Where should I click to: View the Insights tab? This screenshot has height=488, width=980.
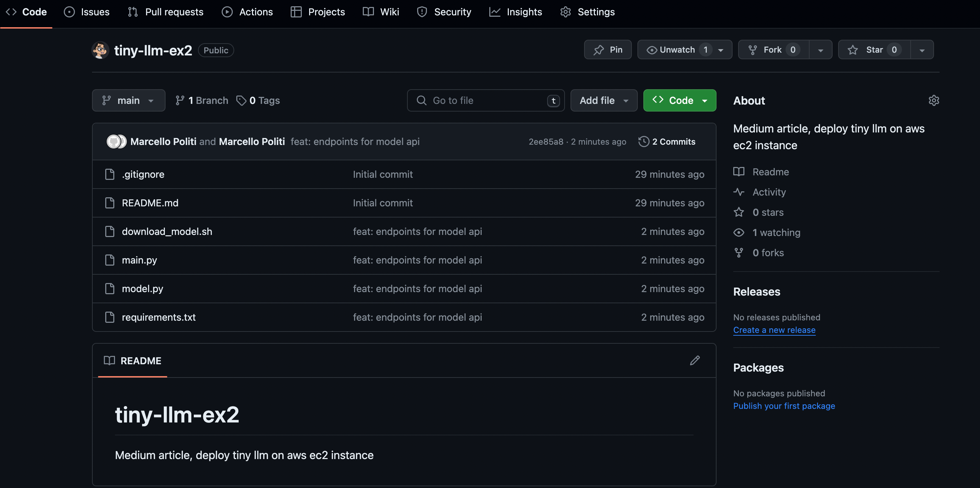tap(515, 12)
